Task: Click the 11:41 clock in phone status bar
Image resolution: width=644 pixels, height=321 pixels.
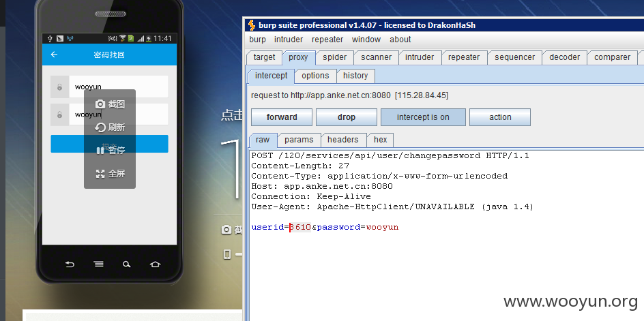Action: (163, 39)
